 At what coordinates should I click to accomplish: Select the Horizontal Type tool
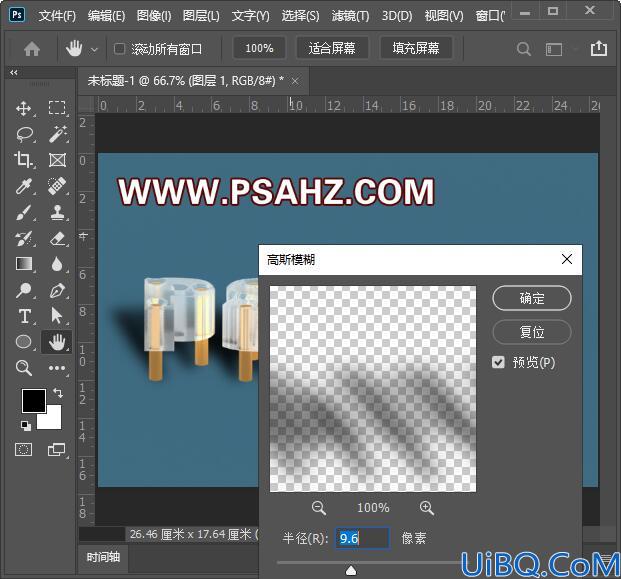[24, 316]
